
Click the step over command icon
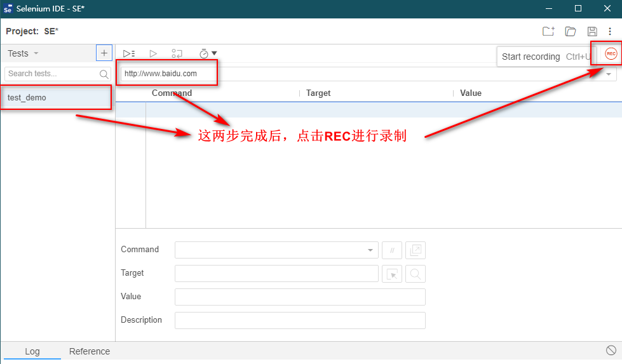pos(177,54)
